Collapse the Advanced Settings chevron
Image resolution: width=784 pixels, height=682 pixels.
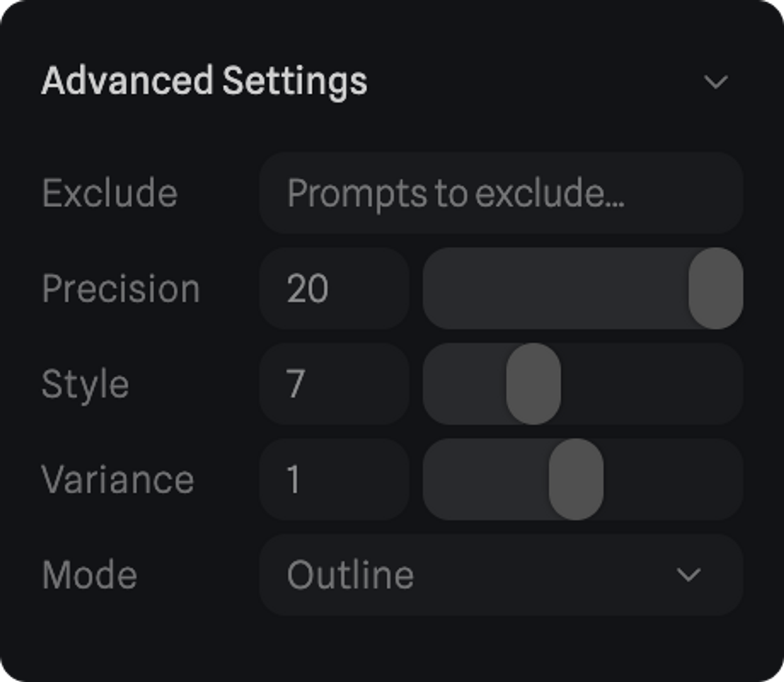716,82
